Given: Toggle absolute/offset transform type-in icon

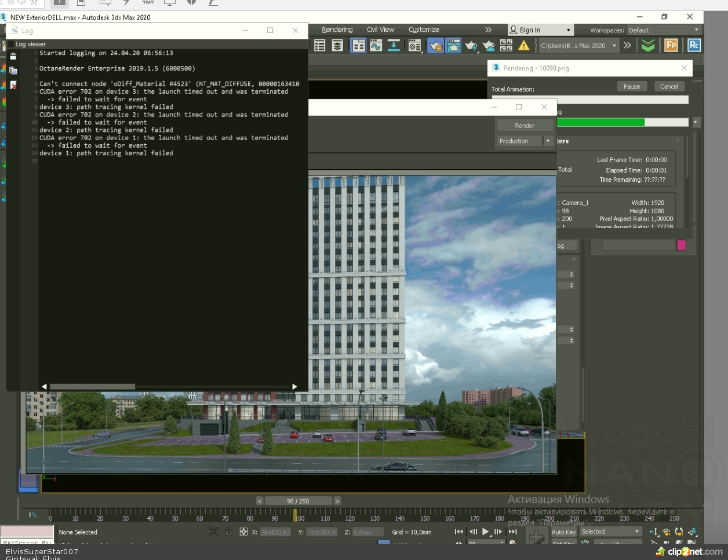Looking at the screenshot, I should (243, 532).
